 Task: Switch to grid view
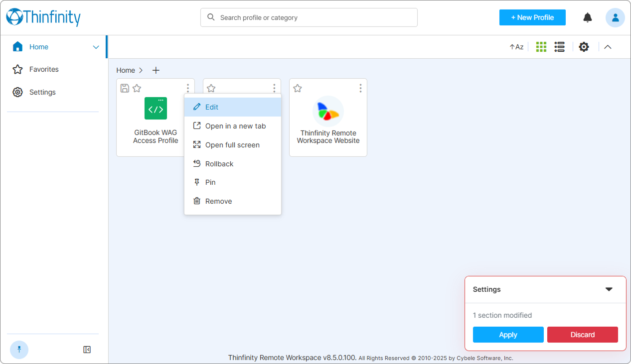(x=541, y=47)
